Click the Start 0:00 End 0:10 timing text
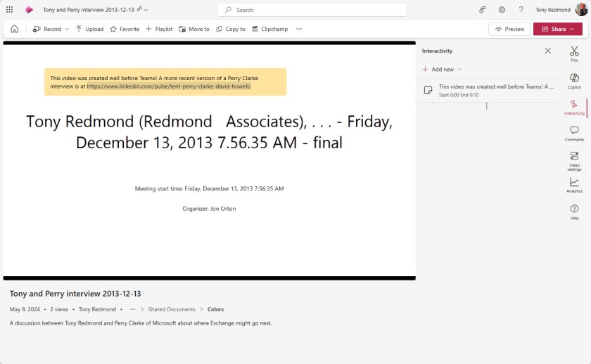591x364 pixels. click(x=459, y=95)
